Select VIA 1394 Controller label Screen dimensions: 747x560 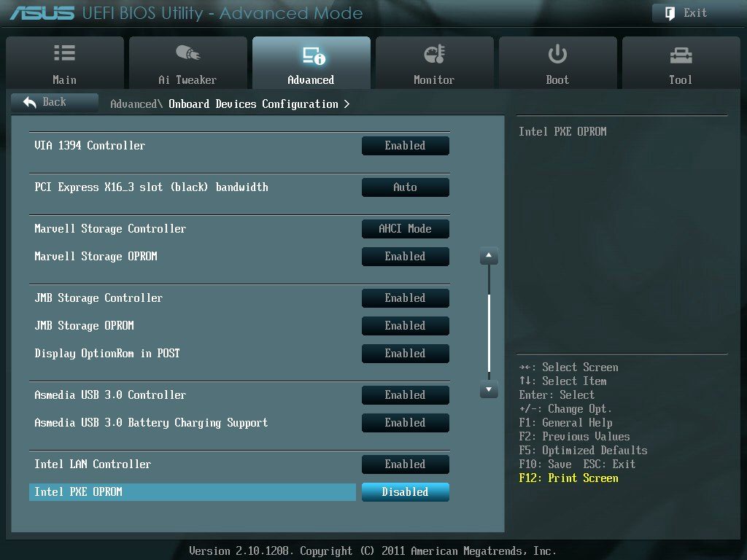point(90,146)
